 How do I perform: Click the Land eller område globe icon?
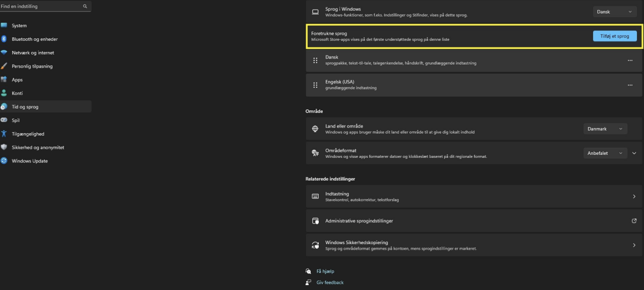[x=315, y=129]
